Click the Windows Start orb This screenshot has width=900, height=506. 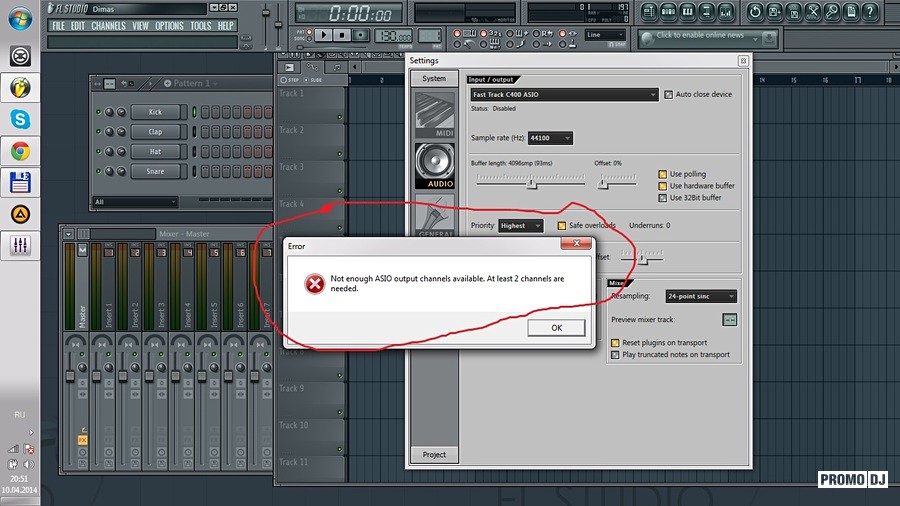20,18
